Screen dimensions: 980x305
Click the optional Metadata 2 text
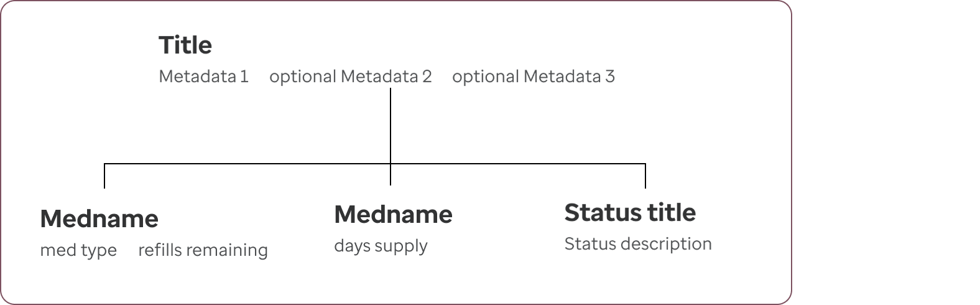[x=350, y=77]
